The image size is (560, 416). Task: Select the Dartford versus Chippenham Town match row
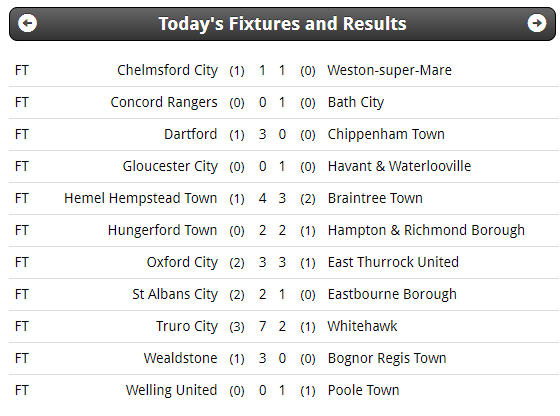284,135
